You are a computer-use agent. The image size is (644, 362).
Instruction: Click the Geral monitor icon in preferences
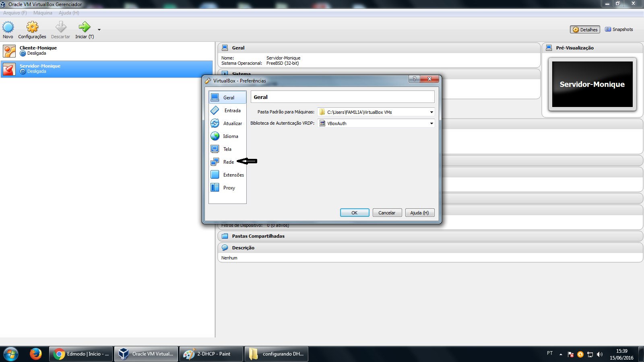(x=215, y=97)
